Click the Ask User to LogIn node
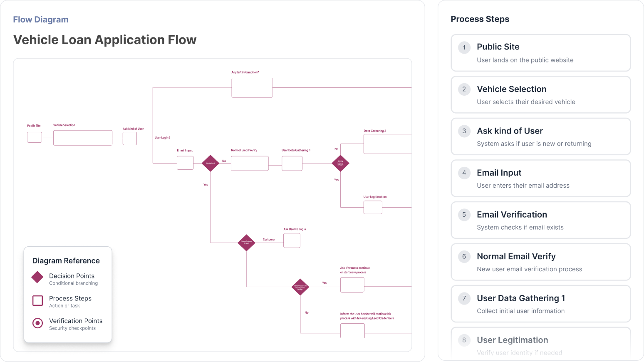This screenshot has height=362, width=644. (292, 240)
